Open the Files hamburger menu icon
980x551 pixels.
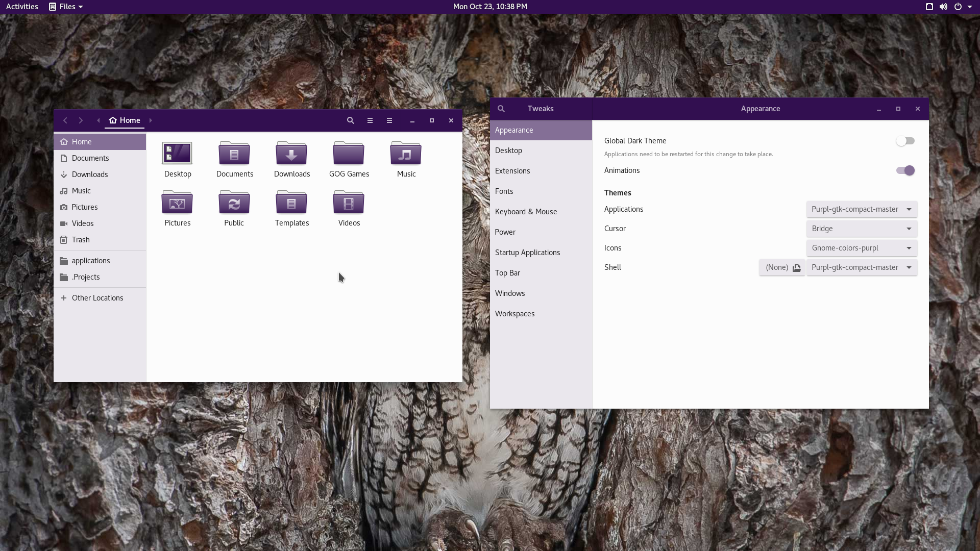click(x=389, y=120)
